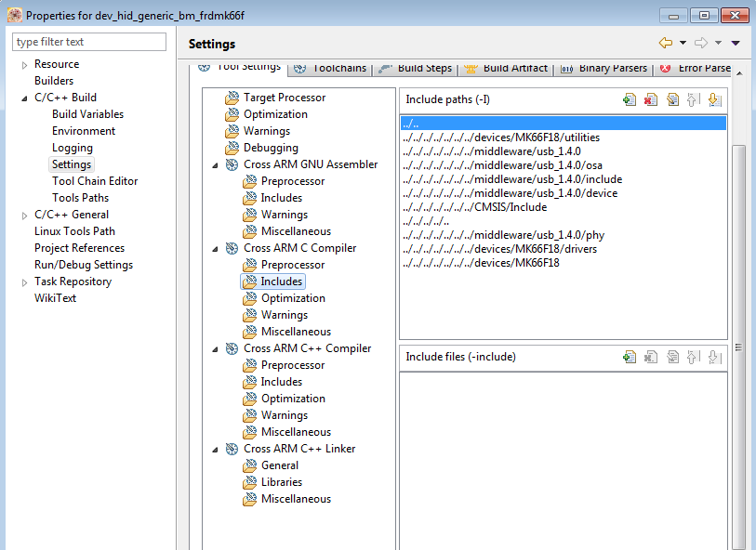756x550 pixels.
Task: Switch to the Binary Parsers tab
Action: (603, 69)
